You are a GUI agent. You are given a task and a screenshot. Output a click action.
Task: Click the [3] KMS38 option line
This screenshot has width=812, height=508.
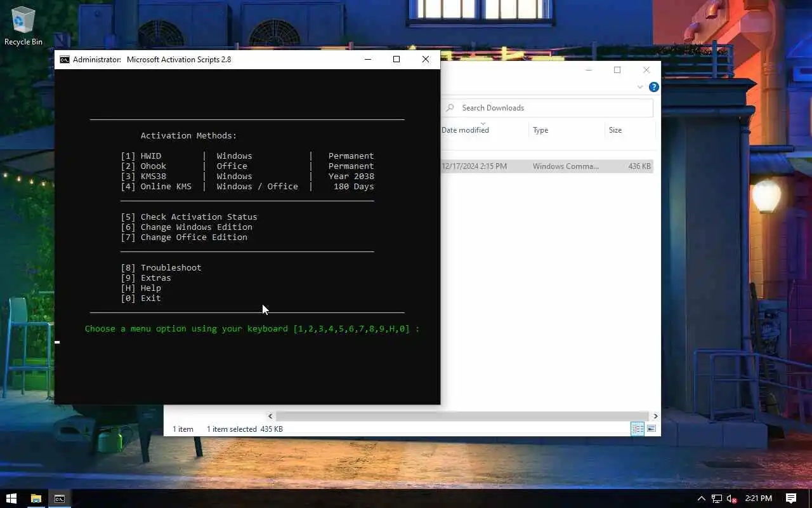(x=247, y=176)
